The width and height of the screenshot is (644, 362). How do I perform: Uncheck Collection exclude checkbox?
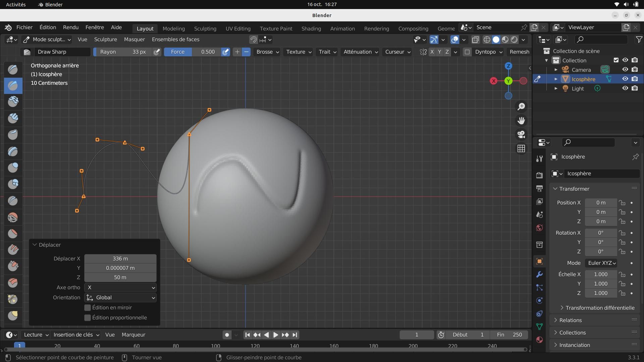click(x=616, y=60)
